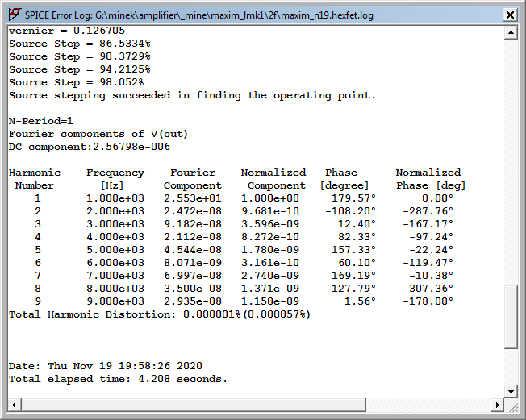The height and width of the screenshot is (420, 526).
Task: Click the window resize grip corner
Action: coord(513,407)
